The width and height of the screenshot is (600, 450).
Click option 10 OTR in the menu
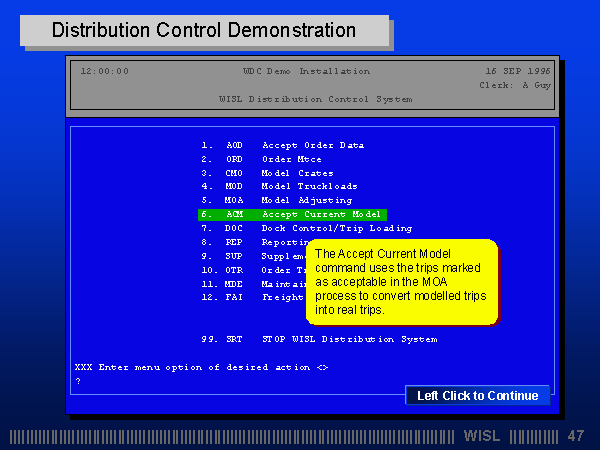point(234,270)
